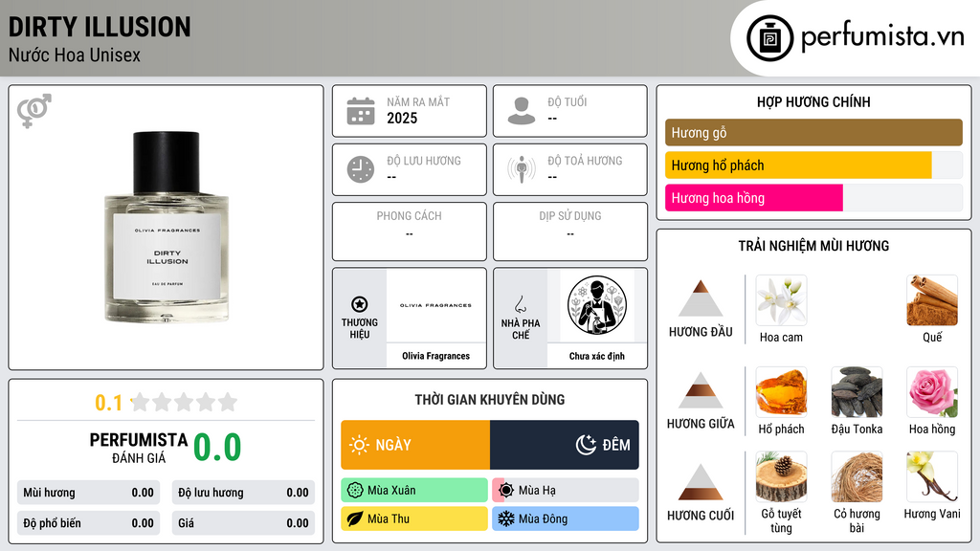The width and height of the screenshot is (980, 551).
Task: Click the Nước Hoa Unisex subtitle
Action: pyautogui.click(x=75, y=55)
